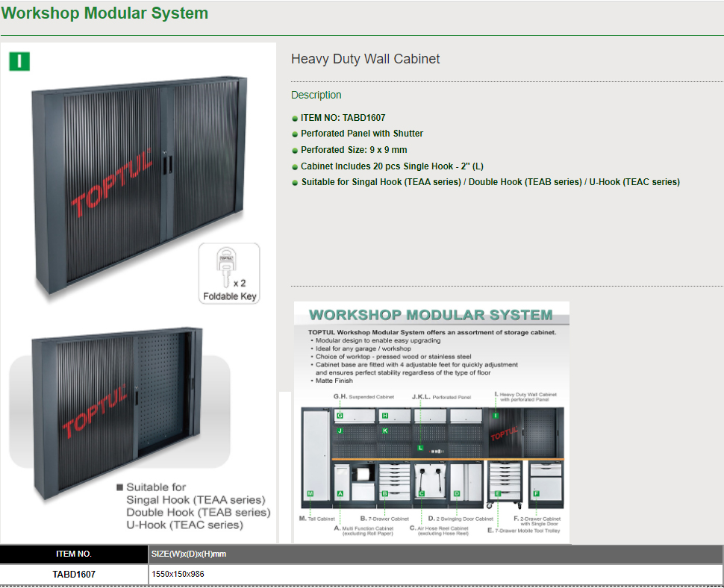Viewport: 724px width, 588px height.
Task: Select the TABD1607 table cell
Action: tap(74, 575)
